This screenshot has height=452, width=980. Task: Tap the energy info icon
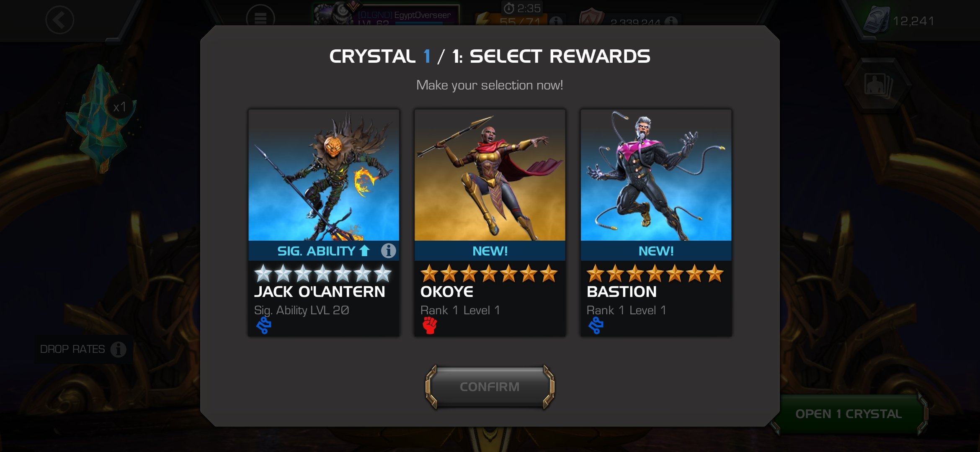[556, 21]
